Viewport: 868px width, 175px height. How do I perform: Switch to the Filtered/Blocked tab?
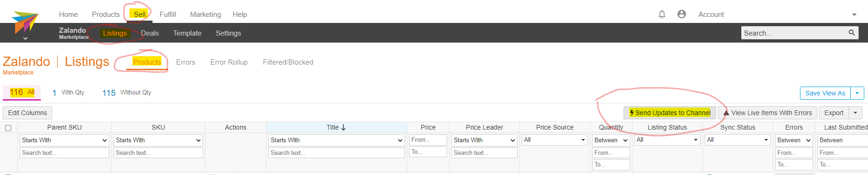(x=288, y=62)
